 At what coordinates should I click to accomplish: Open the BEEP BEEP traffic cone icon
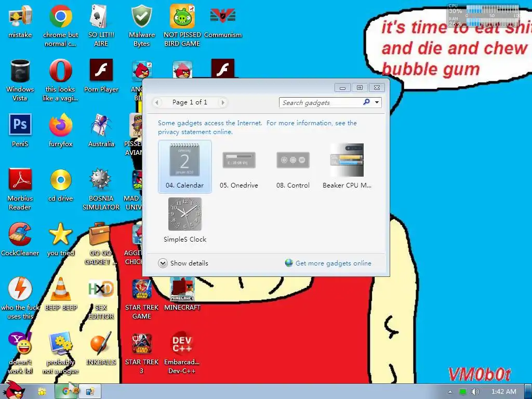pos(60,294)
